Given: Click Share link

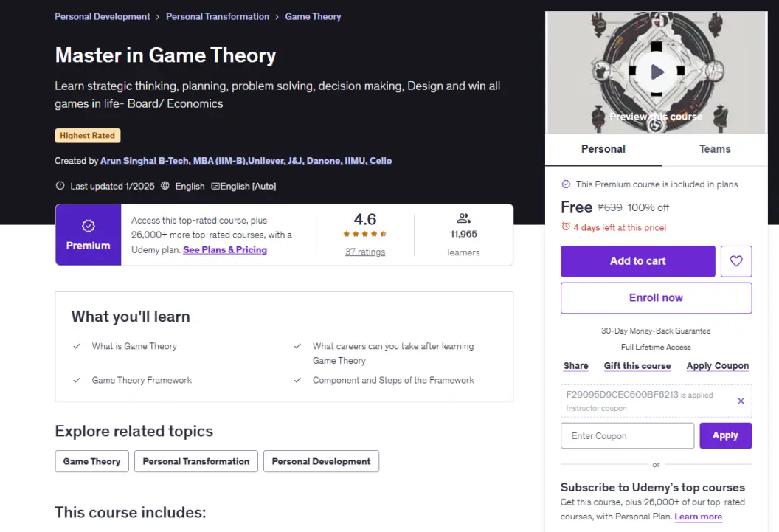Looking at the screenshot, I should [576, 365].
